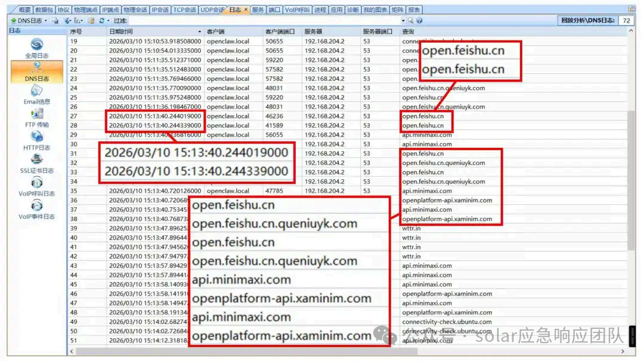Switch to the 诊断 tab
Image resolution: width=644 pixels, height=361 pixels.
(353, 10)
